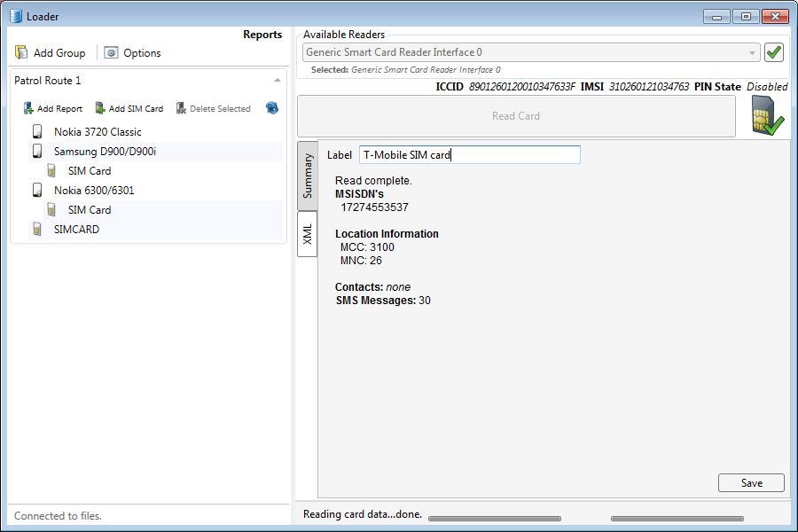
Task: Click the Add Report icon
Action: click(x=28, y=108)
